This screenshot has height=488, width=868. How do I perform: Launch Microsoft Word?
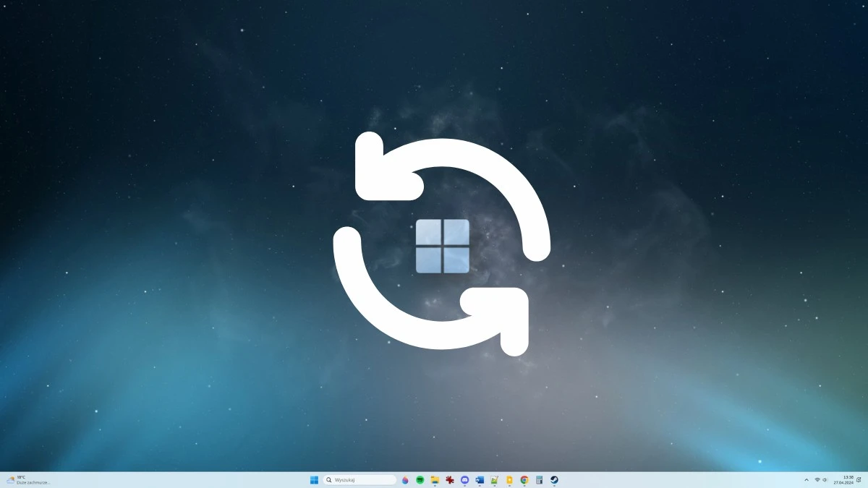tap(480, 480)
